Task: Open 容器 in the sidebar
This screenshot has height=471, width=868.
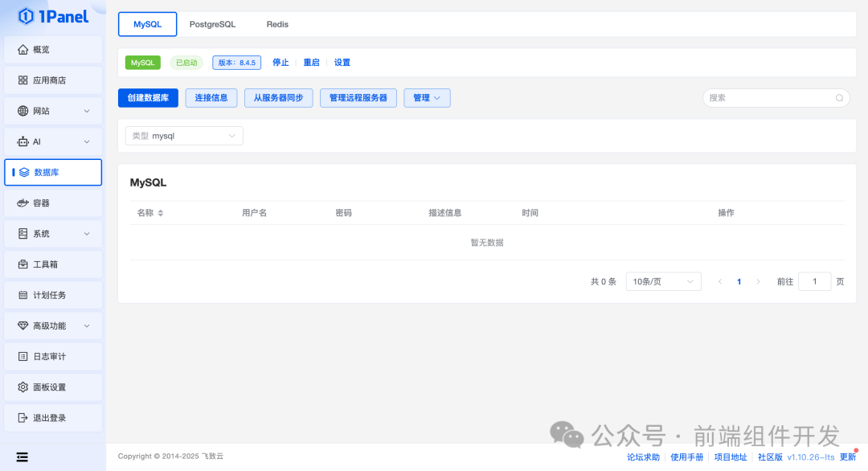Action: pos(53,203)
